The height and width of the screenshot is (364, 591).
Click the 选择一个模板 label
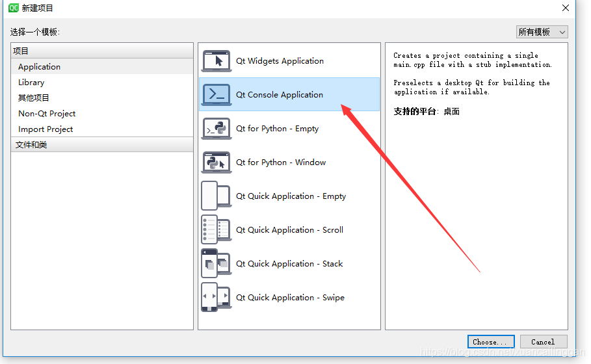pos(35,32)
